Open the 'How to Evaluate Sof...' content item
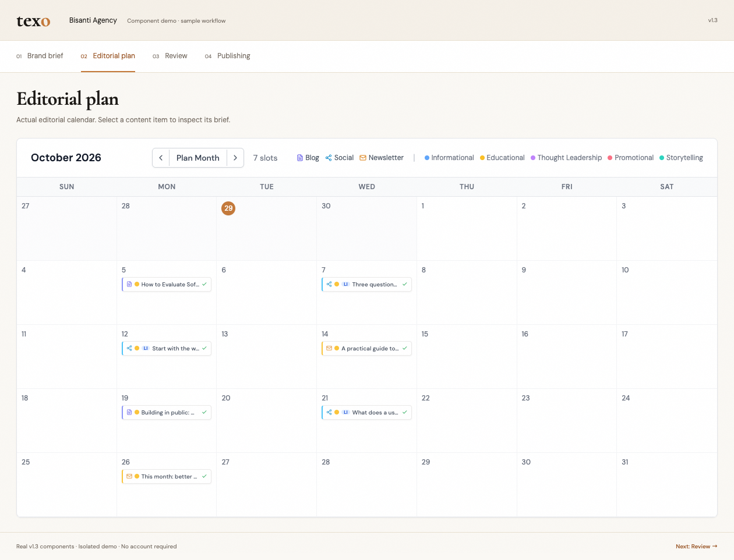Screen dimensions: 734x560 (x=167, y=284)
